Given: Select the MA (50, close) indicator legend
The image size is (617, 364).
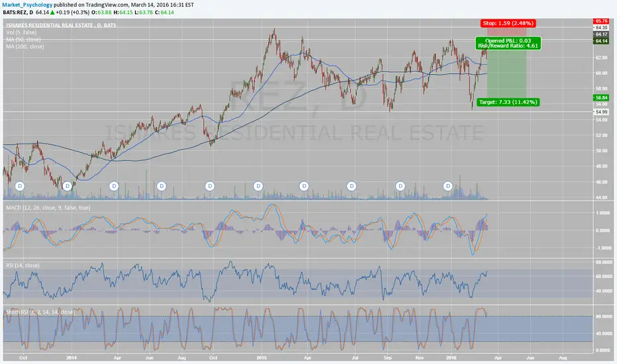Looking at the screenshot, I should 23,39.
